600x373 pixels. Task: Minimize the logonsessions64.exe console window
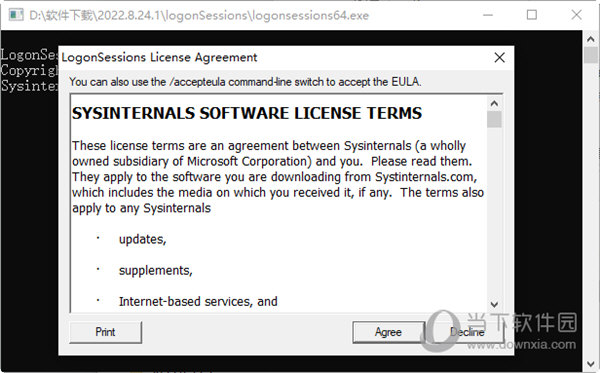pos(488,15)
